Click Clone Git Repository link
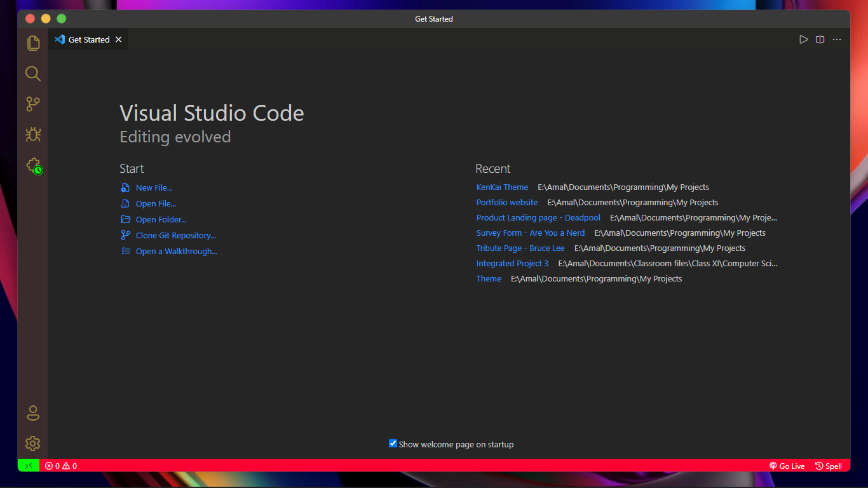 tap(176, 235)
